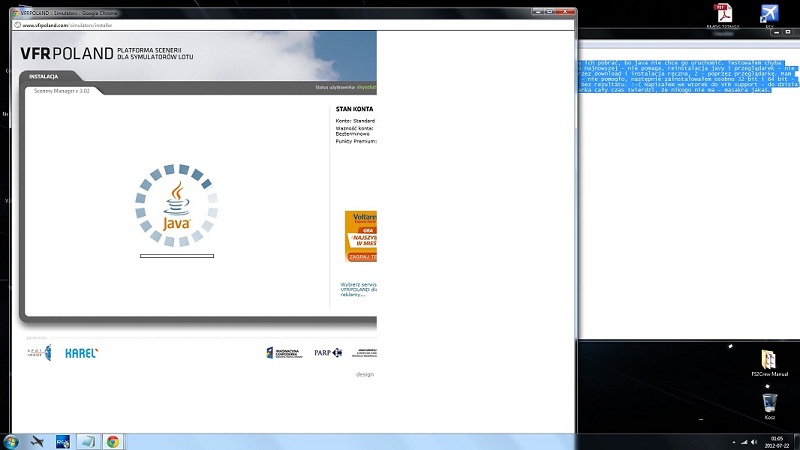Image resolution: width=800 pixels, height=450 pixels.
Task: Open the notepad-style taskbar app icon
Action: tap(87, 441)
